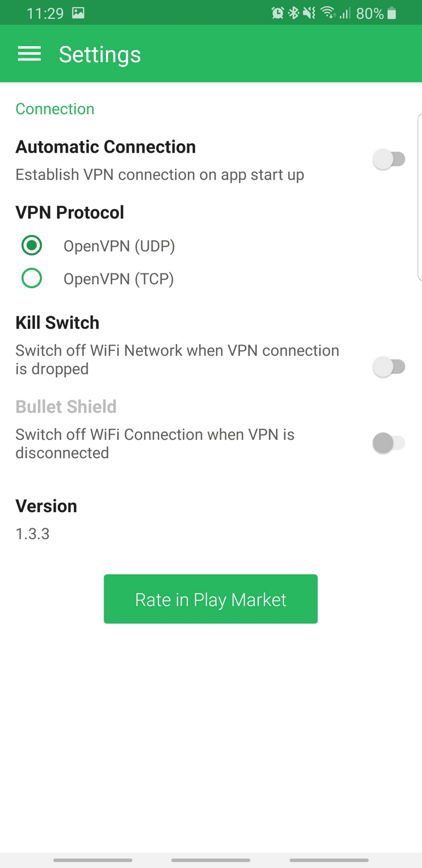Tap the Bluetooth status icon
Viewport: 422px width, 868px height.
294,13
